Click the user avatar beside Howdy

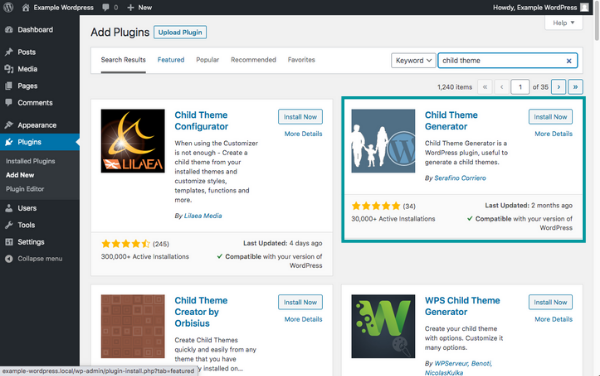tap(584, 7)
